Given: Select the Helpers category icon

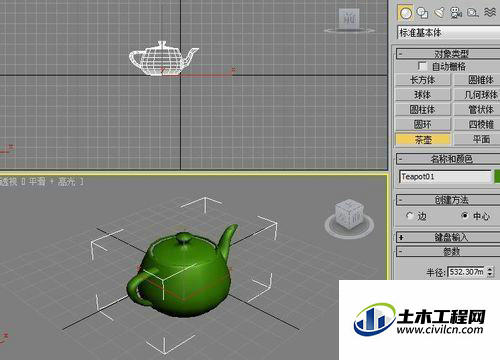Looking at the screenshot, I should pyautogui.click(x=473, y=13).
